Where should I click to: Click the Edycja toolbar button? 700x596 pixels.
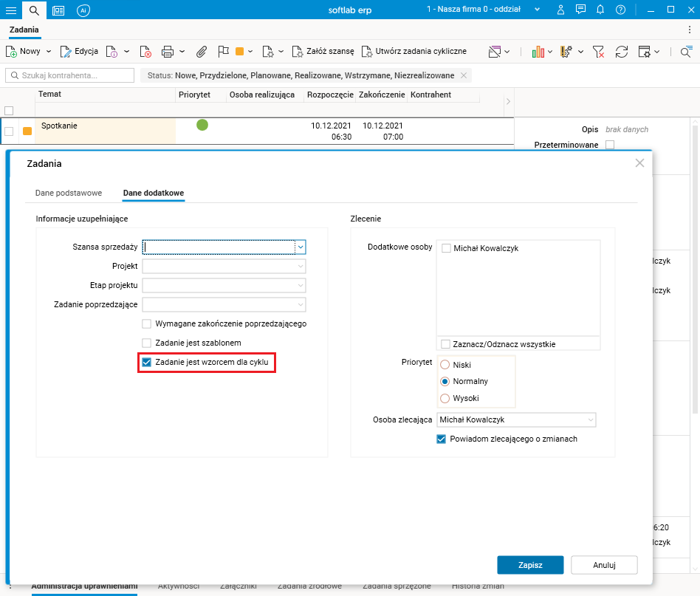coord(80,52)
